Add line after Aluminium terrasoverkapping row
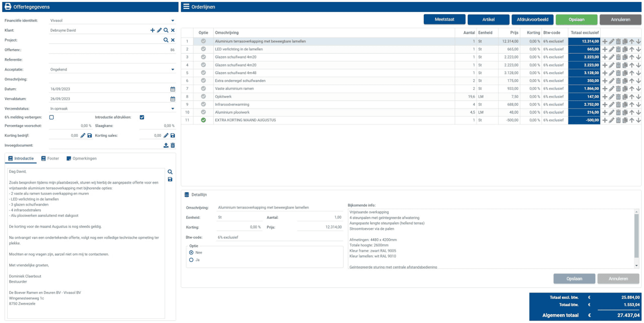The width and height of the screenshot is (644, 323). click(605, 41)
